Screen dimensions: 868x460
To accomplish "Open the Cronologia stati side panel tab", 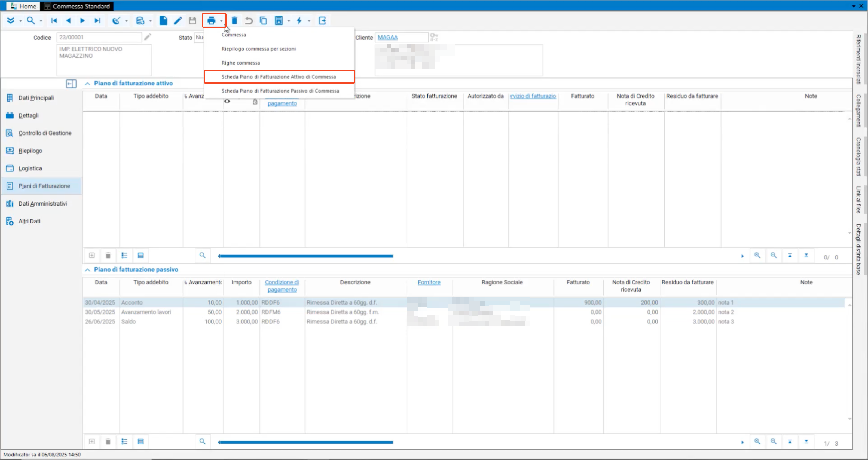I will click(x=858, y=157).
